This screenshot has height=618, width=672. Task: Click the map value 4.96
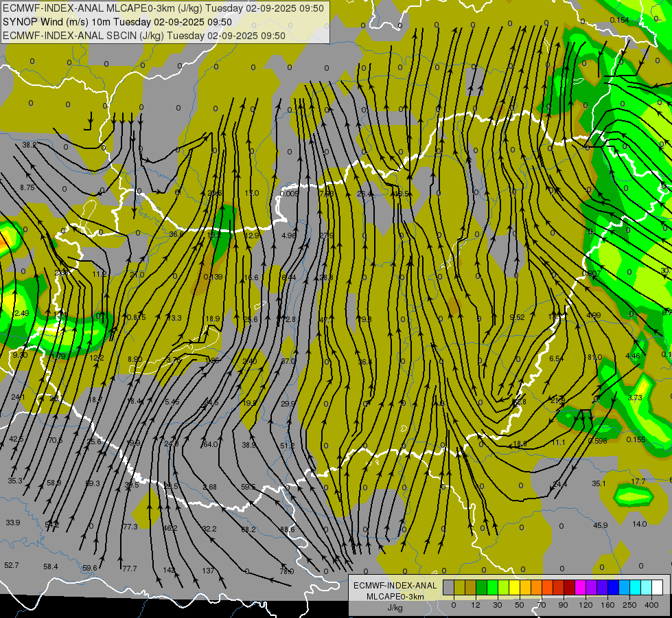coord(289,236)
